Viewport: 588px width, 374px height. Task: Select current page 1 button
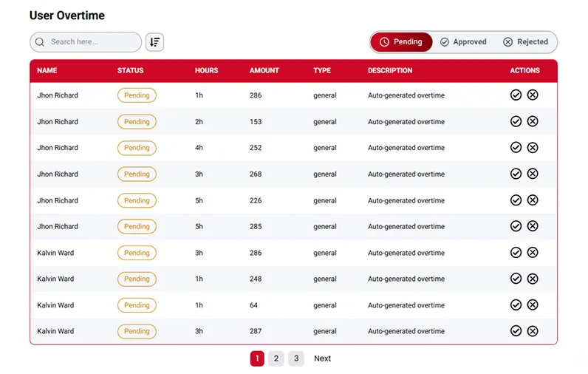click(256, 358)
